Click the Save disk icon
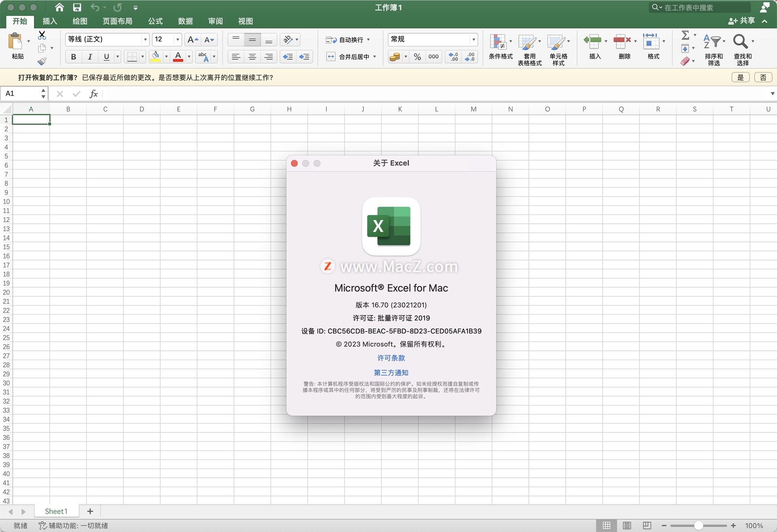Screen dimensions: 777x532 tap(77, 7)
